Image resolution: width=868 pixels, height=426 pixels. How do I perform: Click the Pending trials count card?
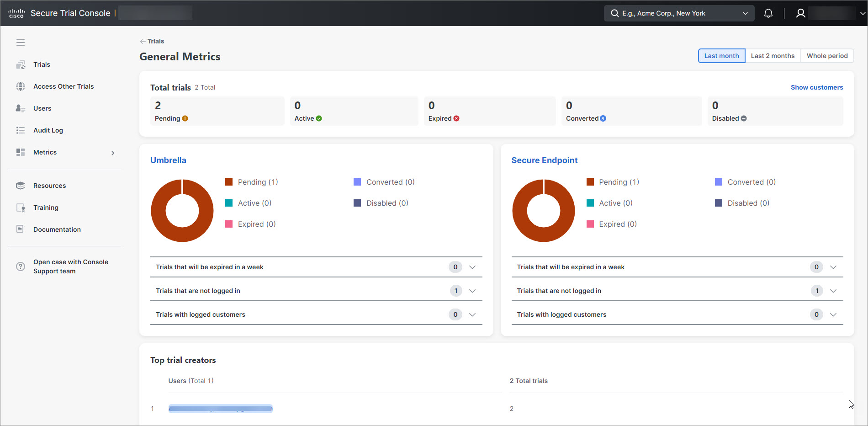(217, 111)
